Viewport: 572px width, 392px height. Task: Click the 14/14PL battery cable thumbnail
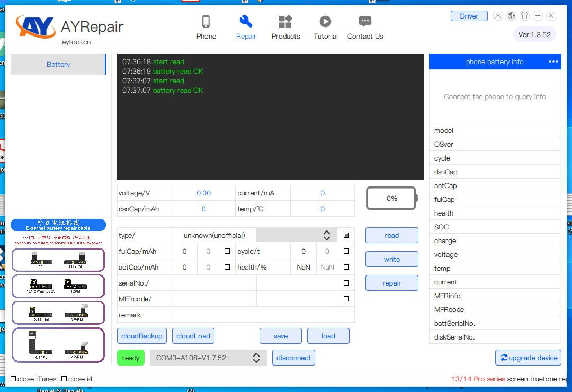point(40,345)
